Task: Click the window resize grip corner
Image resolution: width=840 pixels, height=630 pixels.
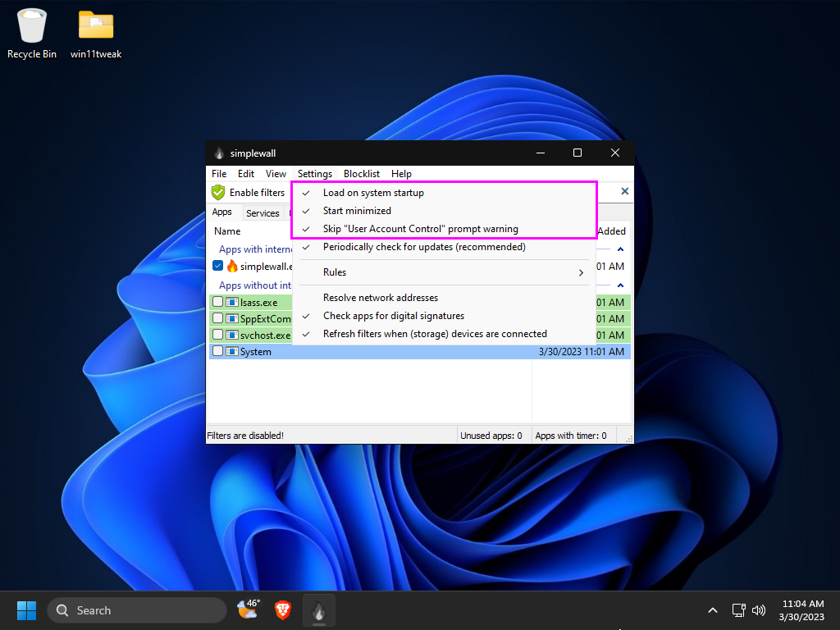Action: click(629, 438)
